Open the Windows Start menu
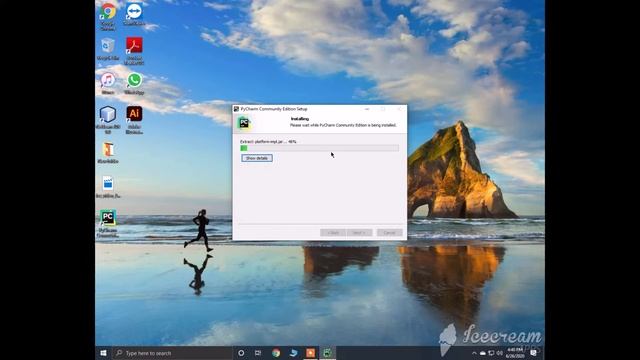Screen dimensions: 640x360 coord(103,353)
